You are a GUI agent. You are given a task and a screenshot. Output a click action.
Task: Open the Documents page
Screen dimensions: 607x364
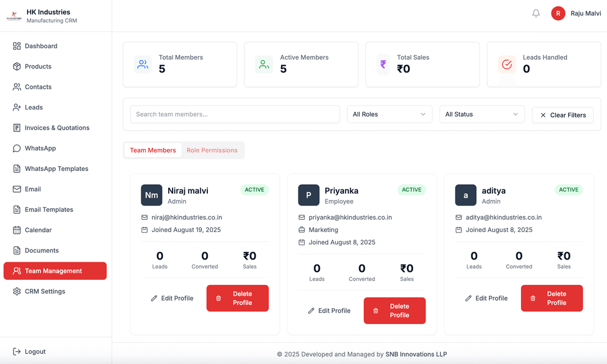coord(55,251)
